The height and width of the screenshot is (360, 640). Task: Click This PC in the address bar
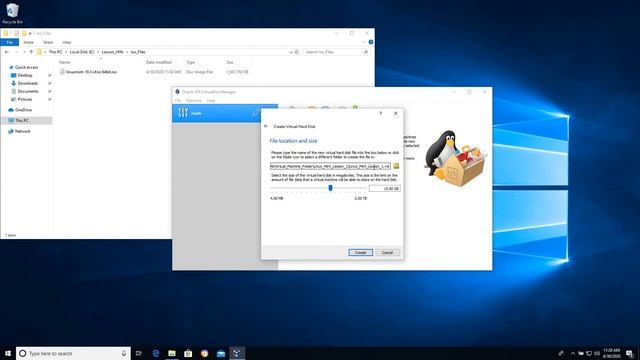56,52
